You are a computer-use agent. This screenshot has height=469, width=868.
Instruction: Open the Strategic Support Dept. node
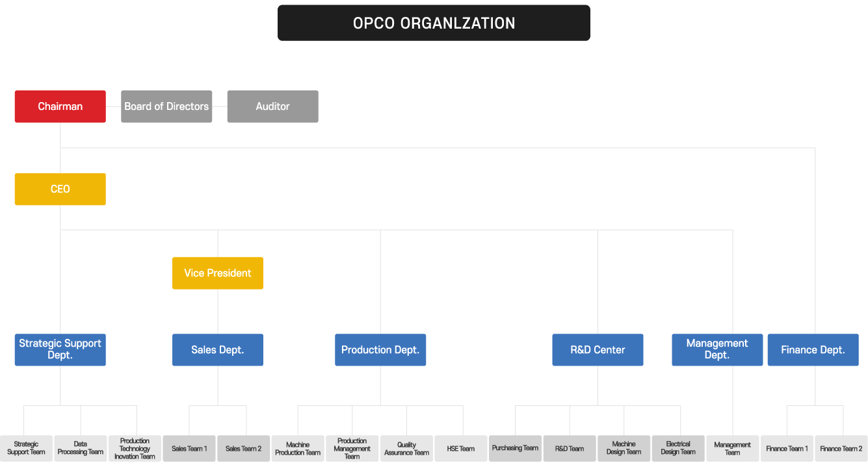coord(60,349)
